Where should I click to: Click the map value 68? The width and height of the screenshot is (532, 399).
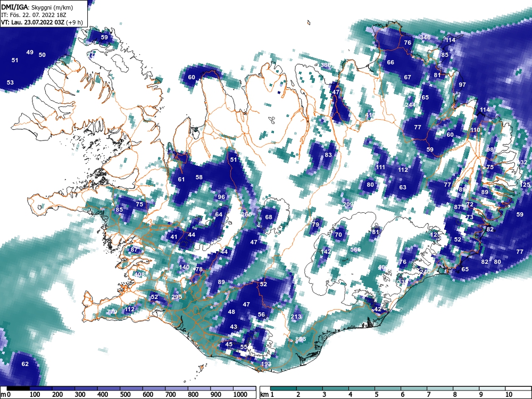click(x=269, y=217)
